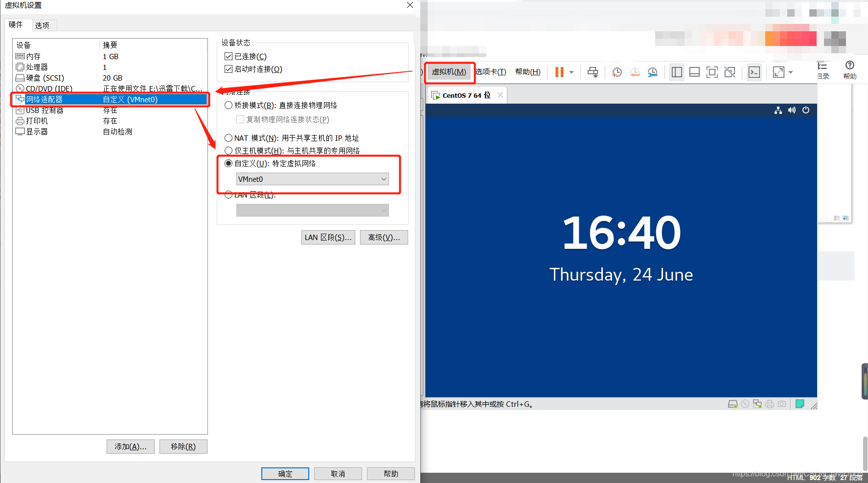
Task: Select the 处理器 device row
Action: (110, 67)
